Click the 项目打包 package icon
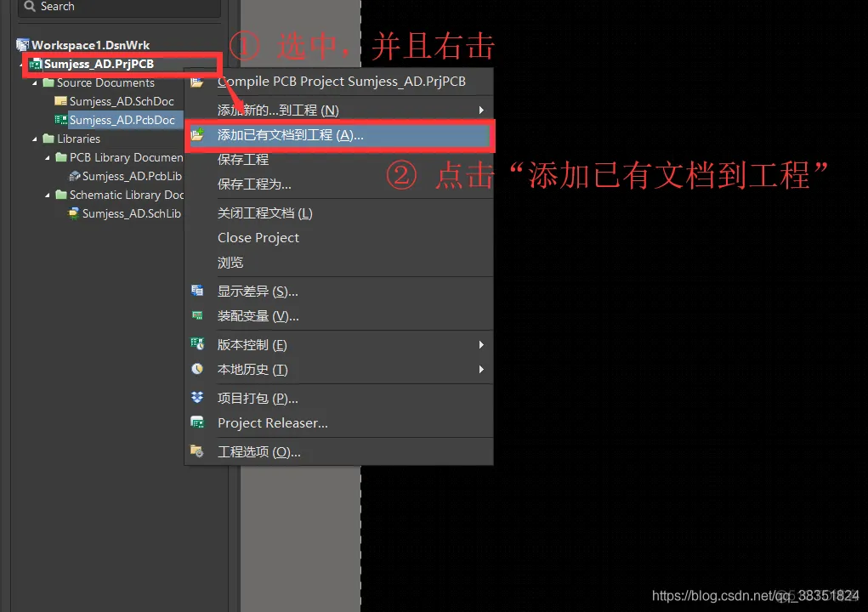The width and height of the screenshot is (868, 612). coord(197,397)
